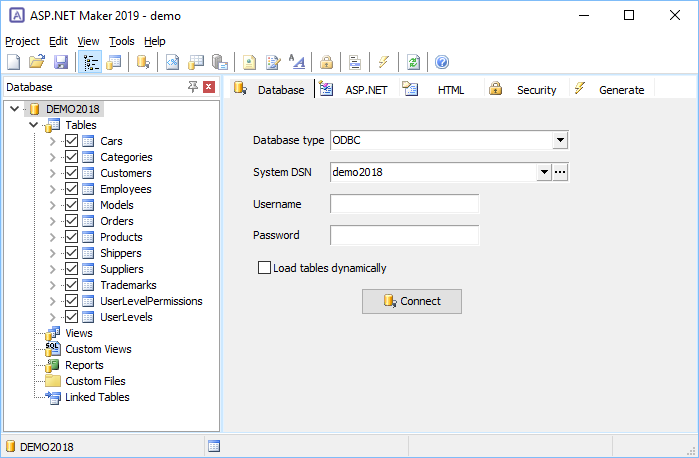
Task: Expand the UserLevels table node
Action: 53,318
